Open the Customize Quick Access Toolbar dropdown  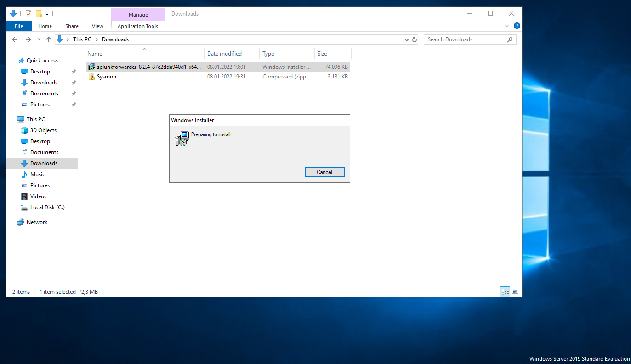point(47,14)
